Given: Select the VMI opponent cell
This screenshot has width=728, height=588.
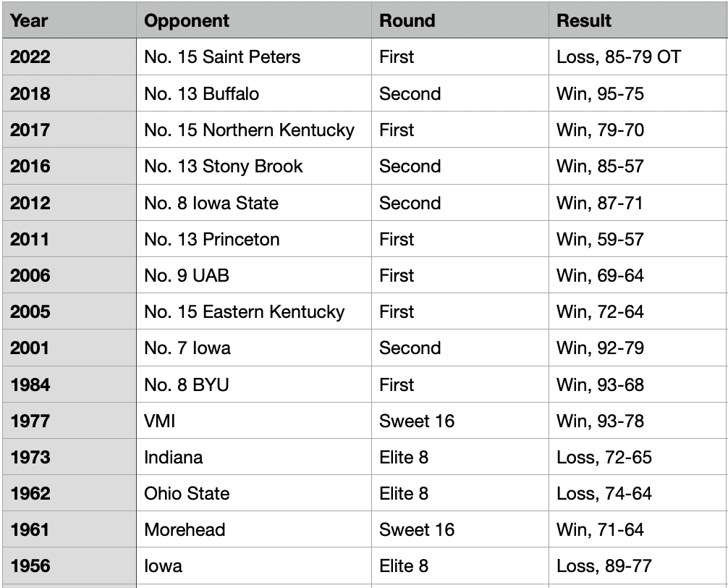Looking at the screenshot, I should click(254, 421).
